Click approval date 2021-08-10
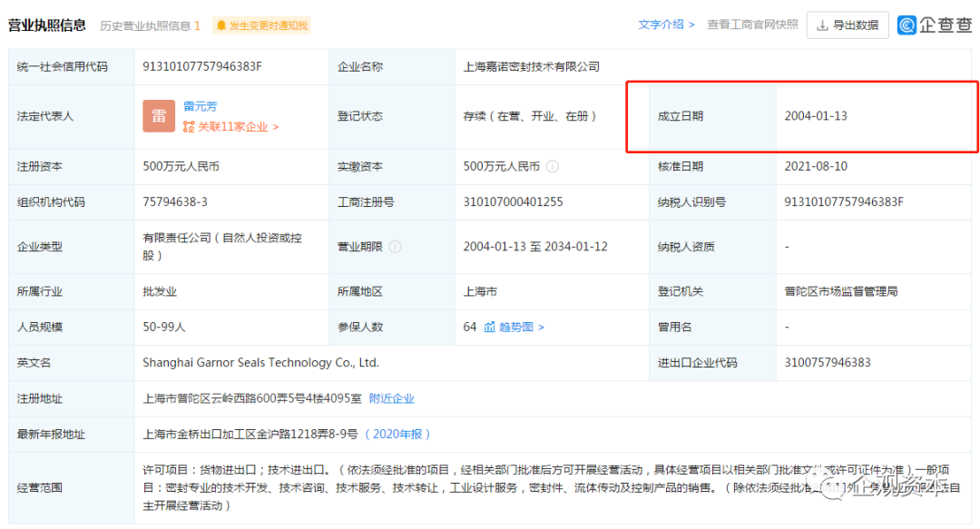 [816, 166]
